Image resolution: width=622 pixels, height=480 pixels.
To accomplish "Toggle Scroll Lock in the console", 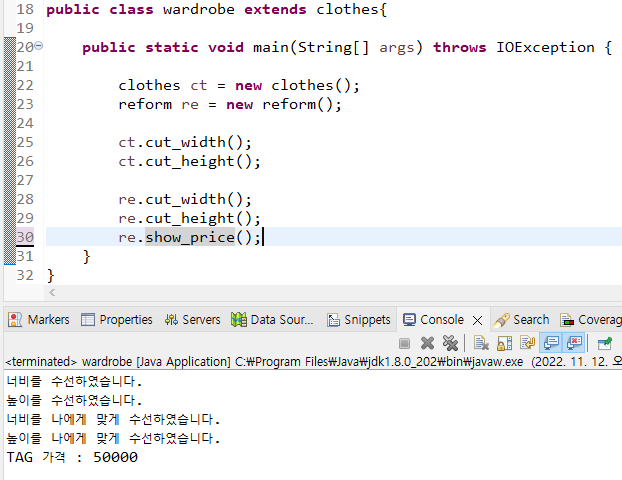I will [504, 343].
